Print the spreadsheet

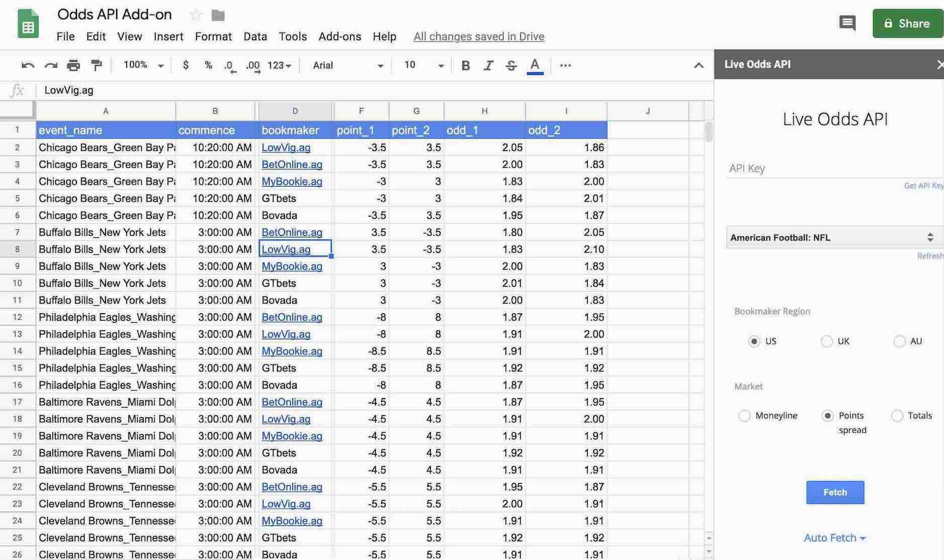(73, 65)
